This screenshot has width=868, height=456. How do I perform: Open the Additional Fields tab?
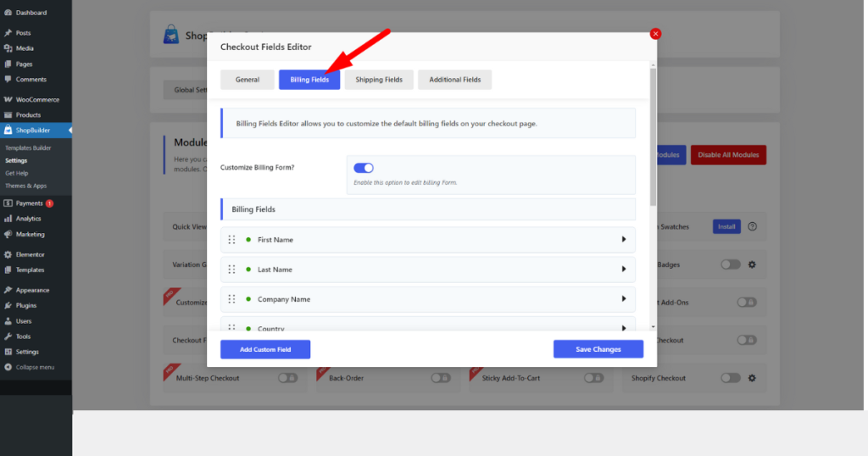(x=454, y=80)
